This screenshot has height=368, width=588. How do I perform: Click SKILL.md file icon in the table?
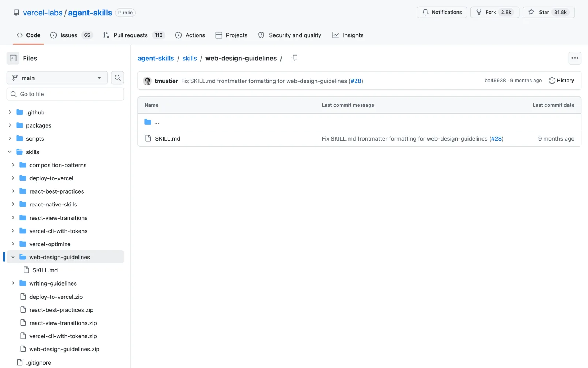click(148, 138)
